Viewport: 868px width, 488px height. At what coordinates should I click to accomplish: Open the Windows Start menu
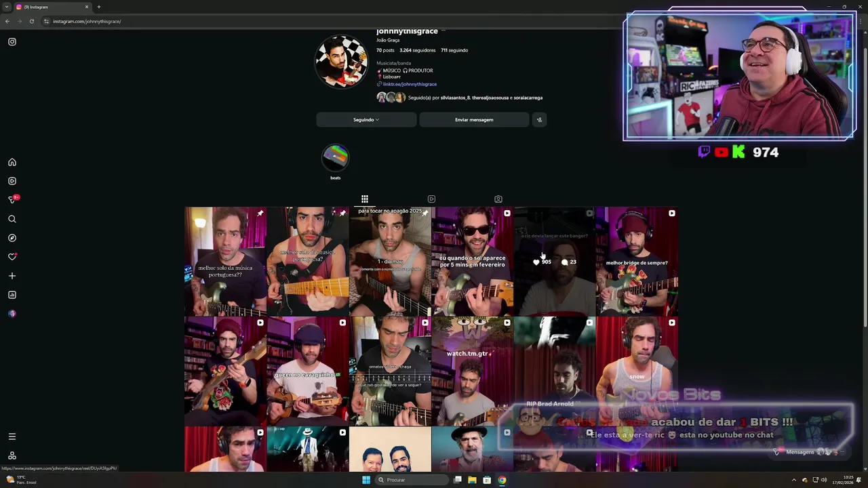(366, 480)
